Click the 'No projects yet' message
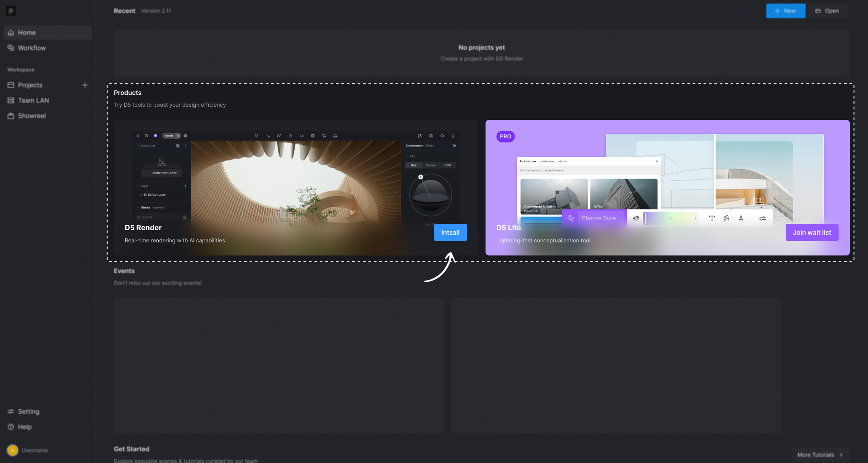The width and height of the screenshot is (868, 463). point(481,47)
